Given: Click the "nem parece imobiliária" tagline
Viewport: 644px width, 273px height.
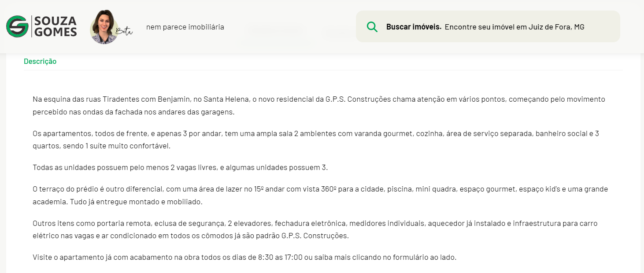Looking at the screenshot, I should click(x=185, y=27).
